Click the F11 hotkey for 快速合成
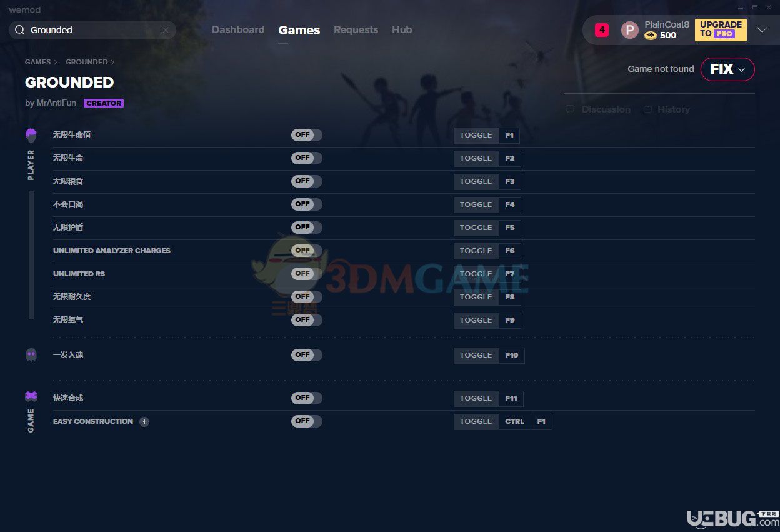 point(511,398)
